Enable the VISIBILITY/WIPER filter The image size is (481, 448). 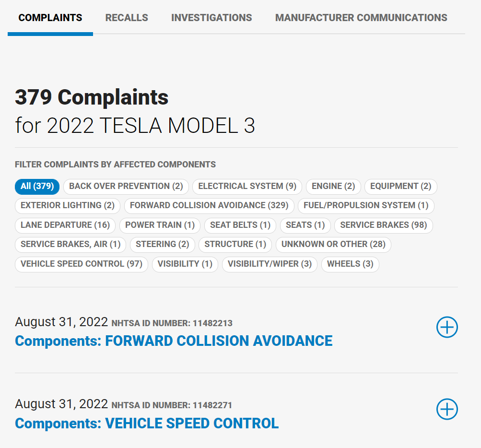(269, 264)
